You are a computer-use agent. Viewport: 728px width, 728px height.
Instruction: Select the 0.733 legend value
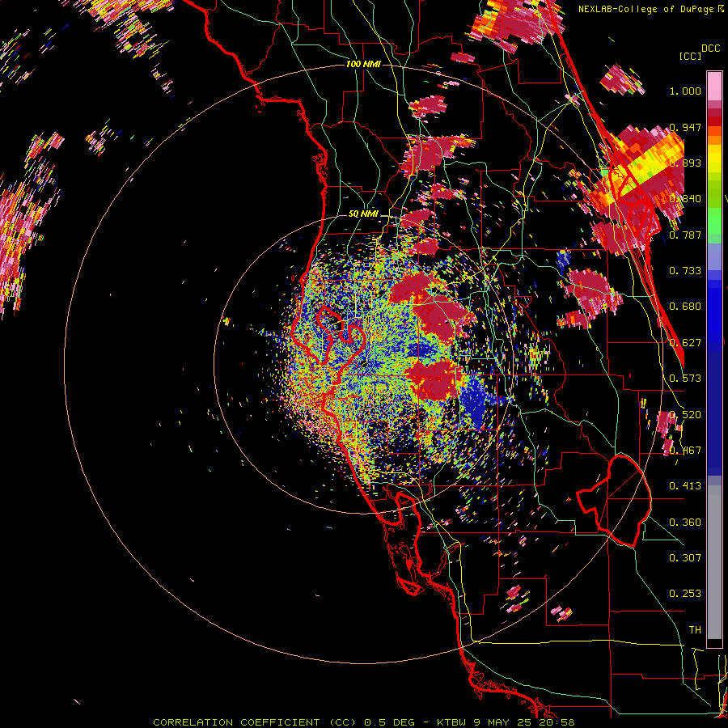[x=685, y=271]
